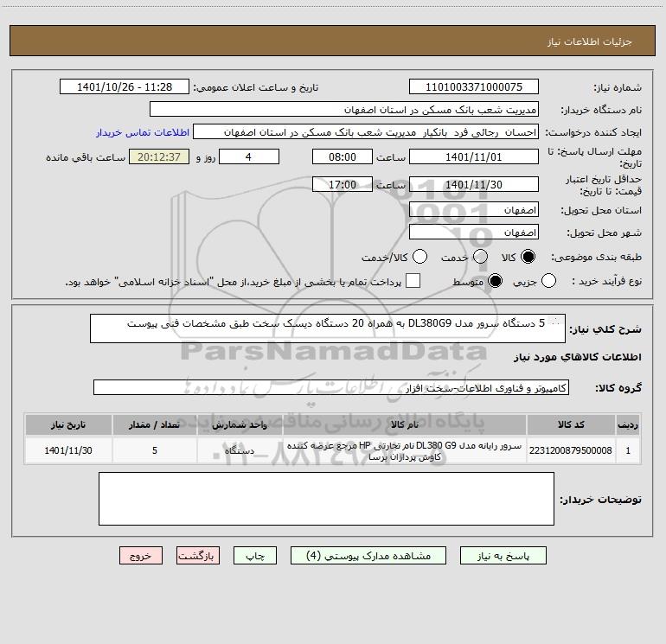Click the دستگاه unit cell
This screenshot has height=644, width=666.
point(240,450)
